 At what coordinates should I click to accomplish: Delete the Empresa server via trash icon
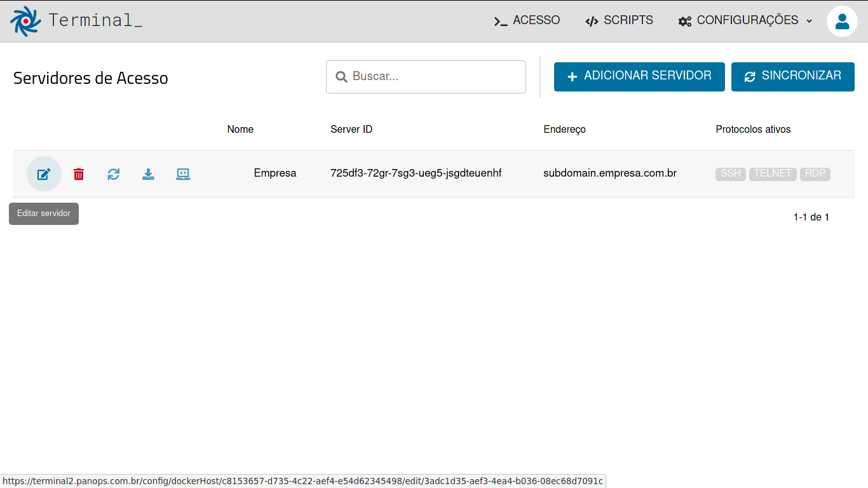tap(79, 174)
